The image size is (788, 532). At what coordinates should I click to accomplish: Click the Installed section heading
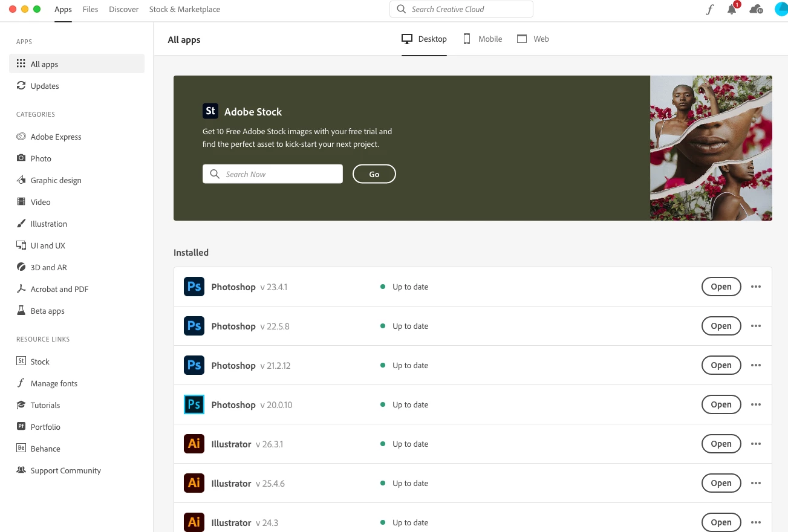click(191, 253)
